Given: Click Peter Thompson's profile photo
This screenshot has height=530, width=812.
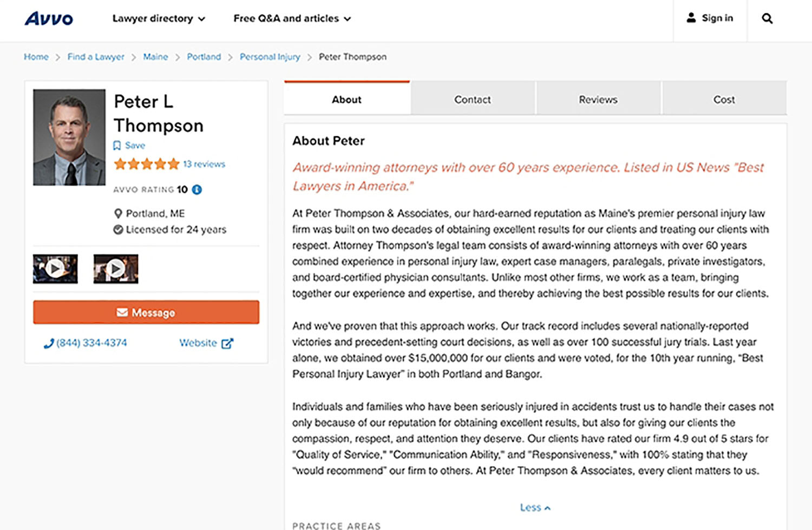Looking at the screenshot, I should pyautogui.click(x=69, y=138).
